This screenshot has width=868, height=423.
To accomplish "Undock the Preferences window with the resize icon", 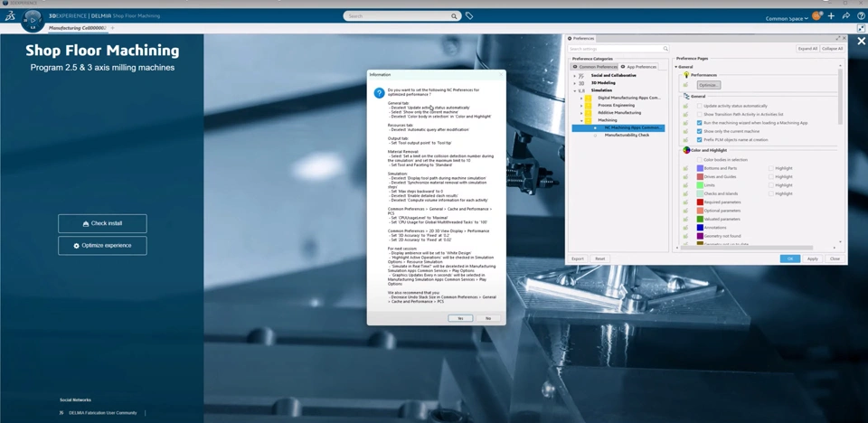I will click(x=837, y=38).
